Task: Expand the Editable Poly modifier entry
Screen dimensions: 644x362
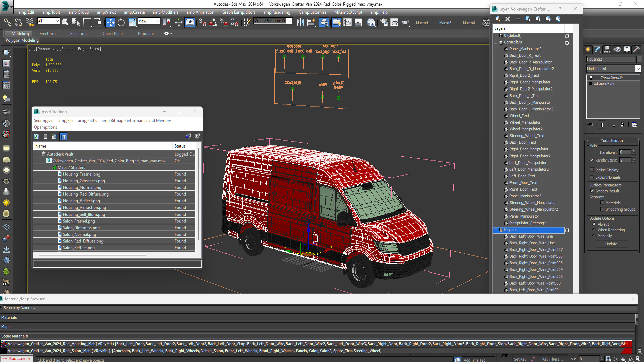Action: tap(590, 83)
